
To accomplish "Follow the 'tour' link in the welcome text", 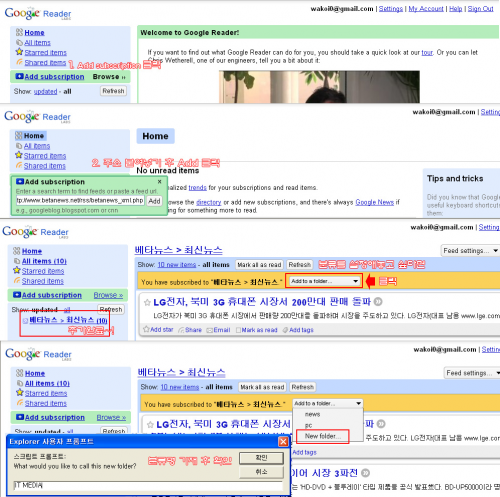I will tap(427, 52).
